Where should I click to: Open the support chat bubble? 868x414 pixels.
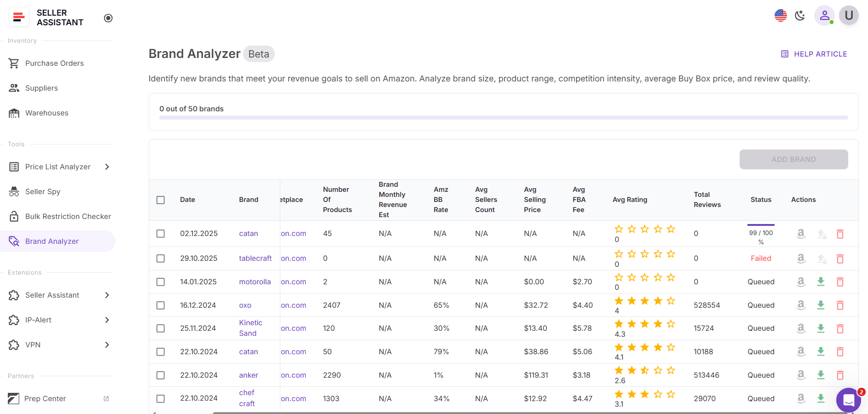(849, 400)
